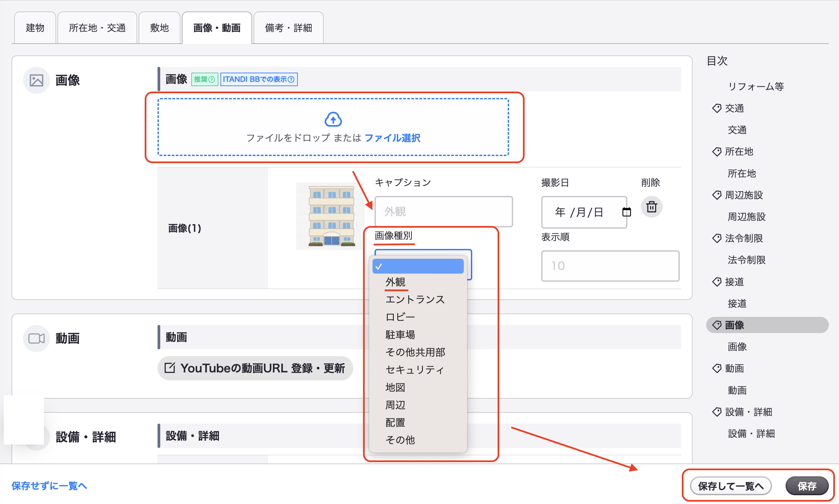Click the 保存して一覧へ button
Image resolution: width=839 pixels, height=504 pixels.
point(730,486)
